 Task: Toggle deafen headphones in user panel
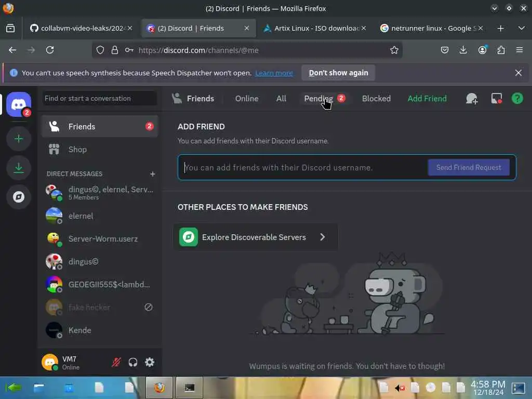coord(132,362)
